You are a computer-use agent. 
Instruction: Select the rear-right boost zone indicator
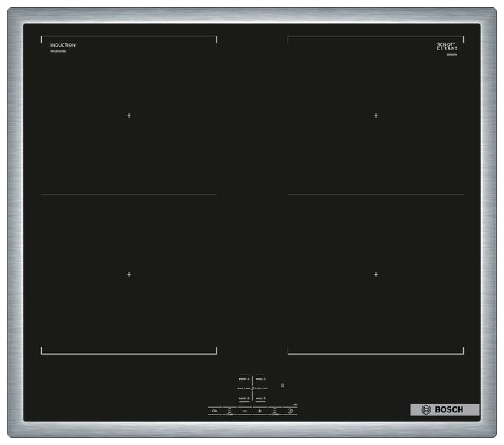(261, 379)
